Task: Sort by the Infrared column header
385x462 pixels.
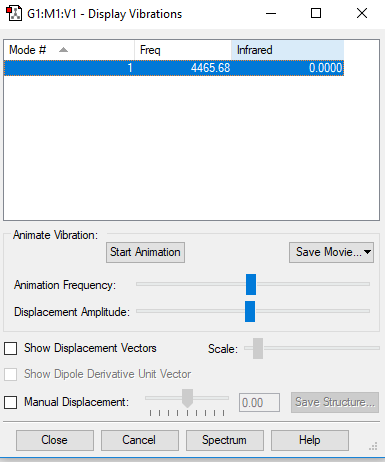Action: [288, 50]
